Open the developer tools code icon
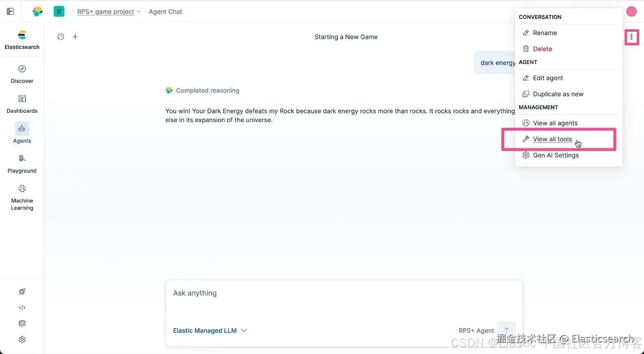This screenshot has width=644, height=354. coord(22,307)
